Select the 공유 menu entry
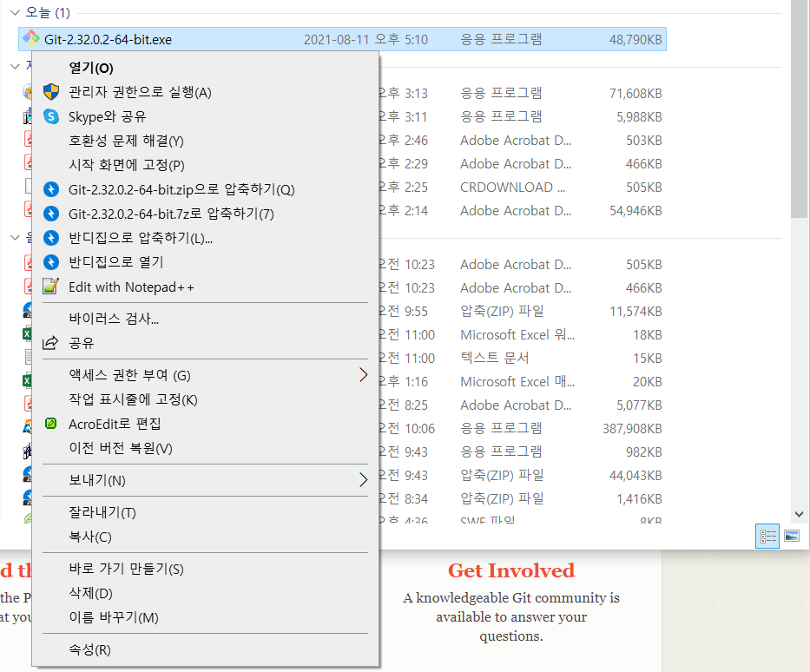 click(205, 342)
